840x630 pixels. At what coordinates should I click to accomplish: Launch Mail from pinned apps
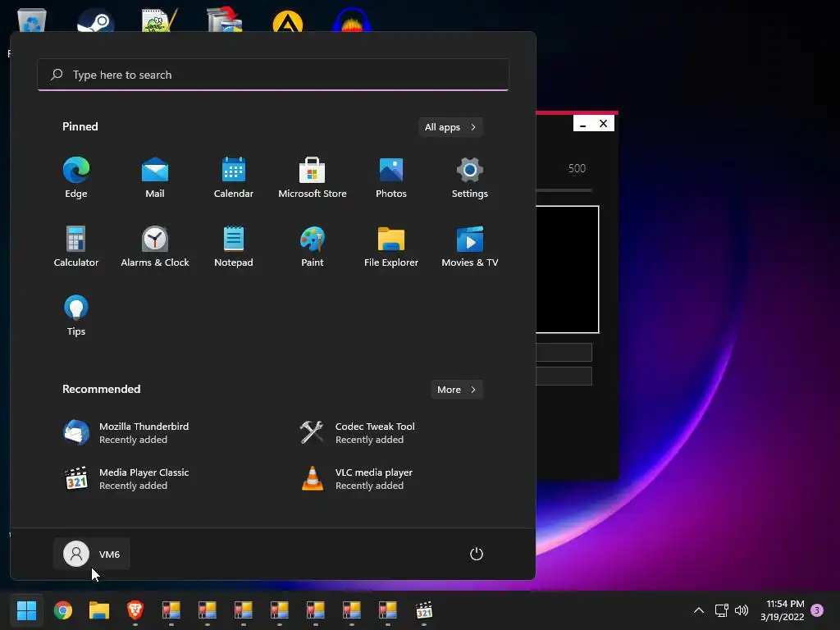[x=155, y=178]
